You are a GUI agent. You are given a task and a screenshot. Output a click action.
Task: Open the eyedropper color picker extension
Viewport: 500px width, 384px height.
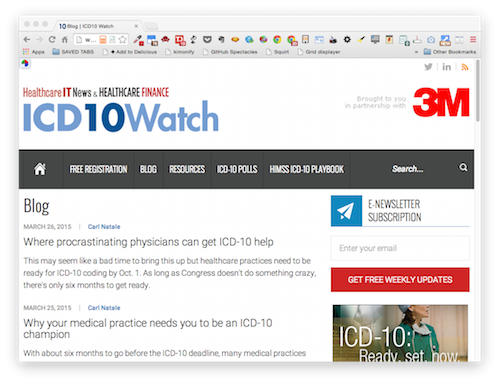(x=138, y=40)
